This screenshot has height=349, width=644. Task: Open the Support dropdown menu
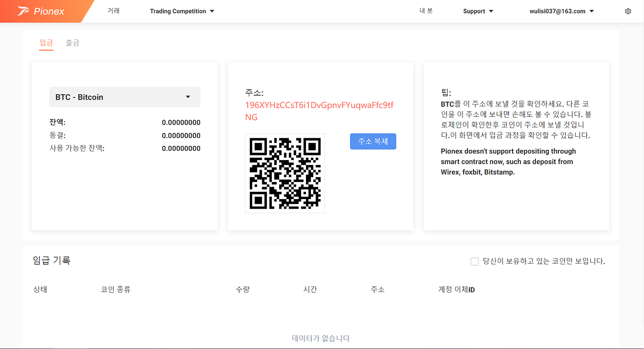pyautogui.click(x=478, y=11)
